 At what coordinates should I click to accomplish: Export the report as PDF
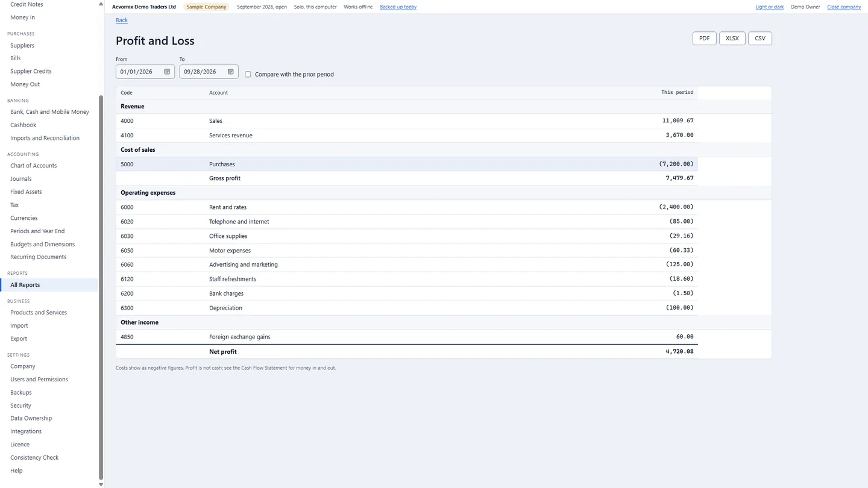click(x=704, y=39)
